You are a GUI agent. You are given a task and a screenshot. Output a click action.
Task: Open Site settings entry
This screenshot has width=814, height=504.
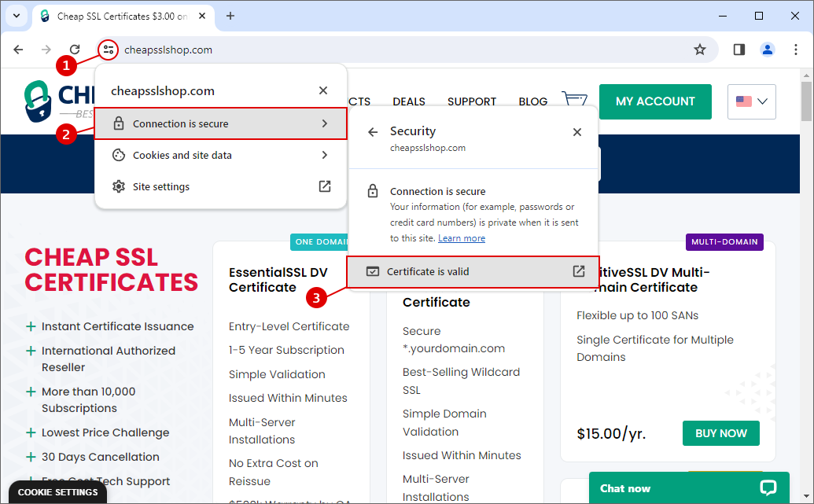221,186
